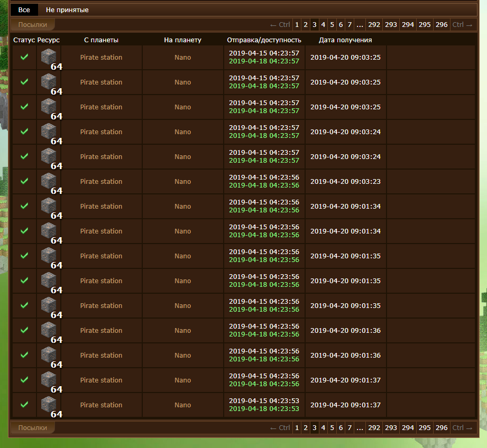Viewport: 487px width, 448px height.
Task: Click the green checkmark status in the first row
Action: pyautogui.click(x=24, y=57)
